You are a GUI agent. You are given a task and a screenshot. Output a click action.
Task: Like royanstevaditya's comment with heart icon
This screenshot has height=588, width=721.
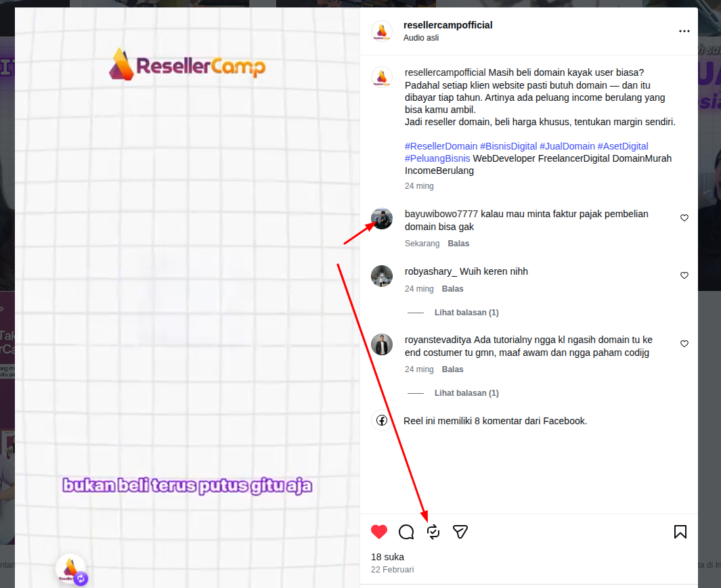tap(684, 344)
